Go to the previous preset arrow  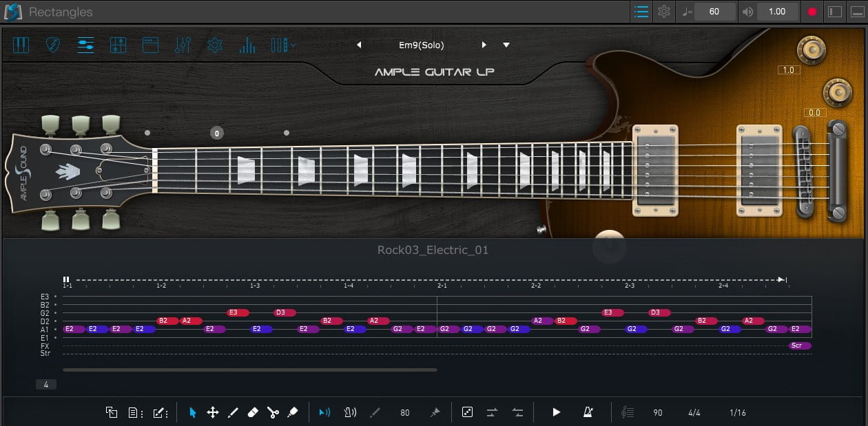pos(359,45)
